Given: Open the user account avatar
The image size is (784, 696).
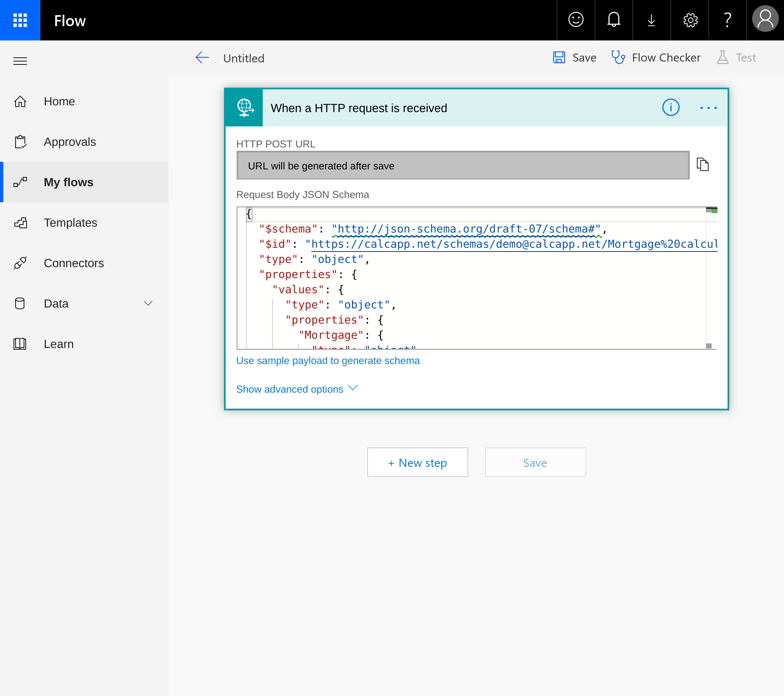Looking at the screenshot, I should coord(765,19).
